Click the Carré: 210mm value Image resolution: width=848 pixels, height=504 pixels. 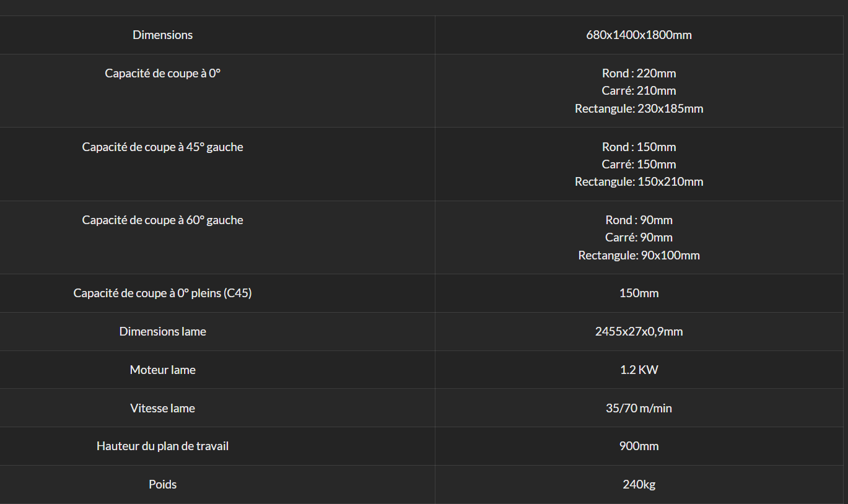[639, 90]
